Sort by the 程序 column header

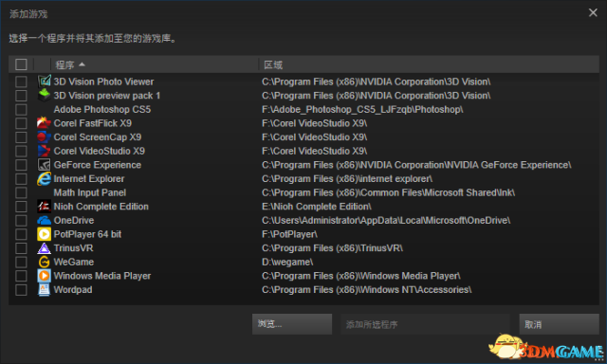click(x=64, y=64)
